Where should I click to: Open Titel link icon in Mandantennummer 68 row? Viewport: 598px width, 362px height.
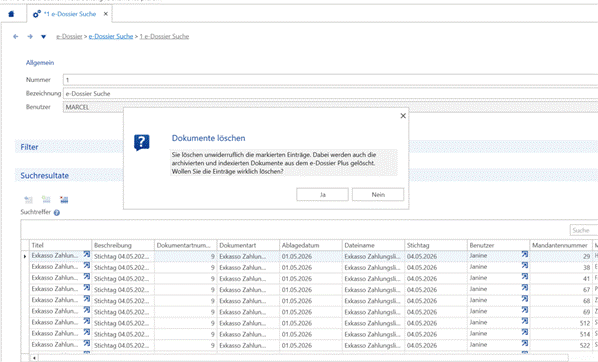(x=87, y=299)
